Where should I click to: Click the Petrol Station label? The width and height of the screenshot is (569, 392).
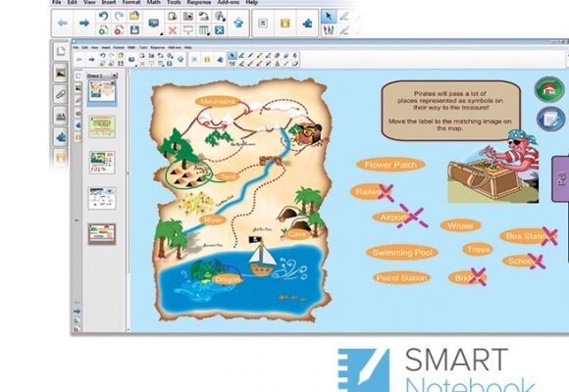[401, 278]
